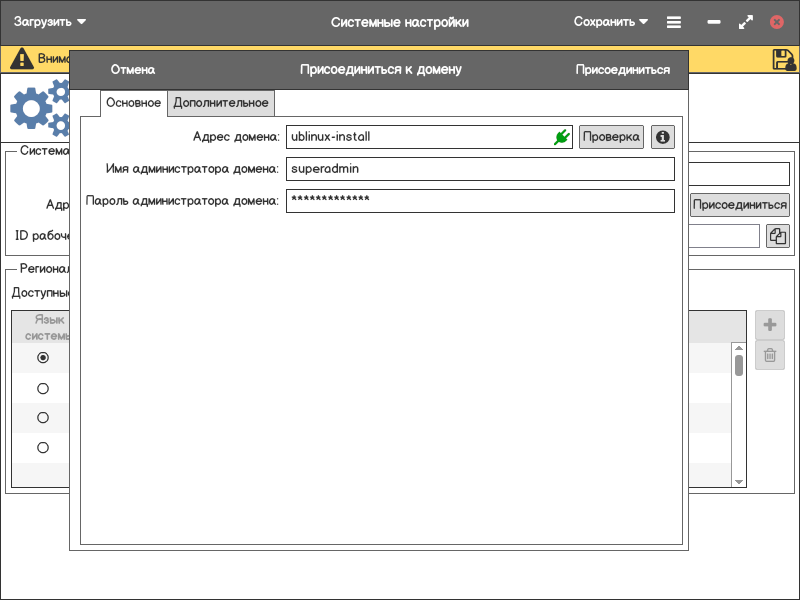Open the hamburger menu in title bar
Viewport: 800px width, 600px height.
(x=674, y=22)
